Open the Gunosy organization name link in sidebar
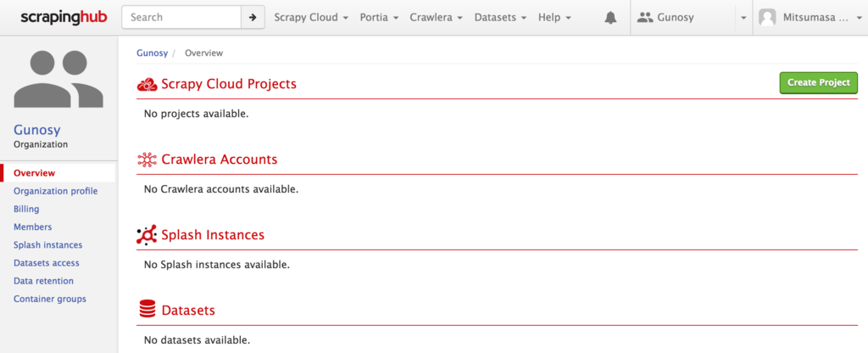Screen dimensions: 868x353 click(37, 130)
